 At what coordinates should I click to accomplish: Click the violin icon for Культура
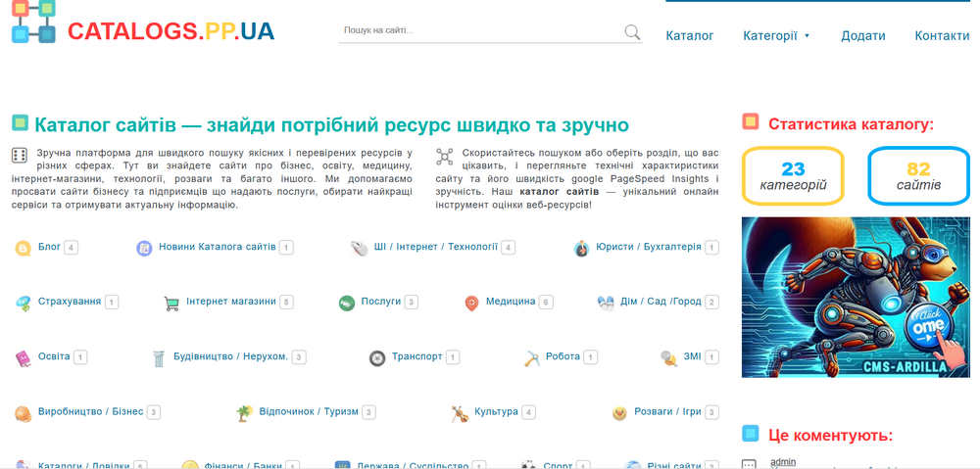[460, 413]
